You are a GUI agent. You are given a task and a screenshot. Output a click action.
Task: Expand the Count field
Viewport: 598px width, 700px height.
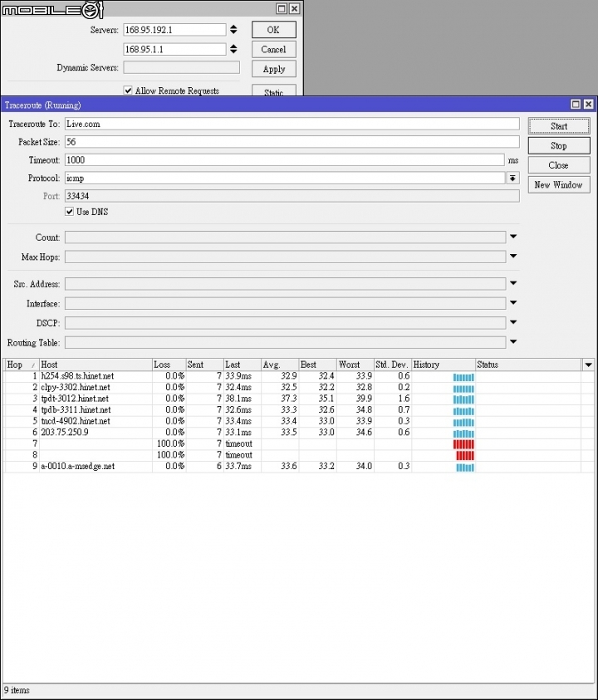point(513,237)
